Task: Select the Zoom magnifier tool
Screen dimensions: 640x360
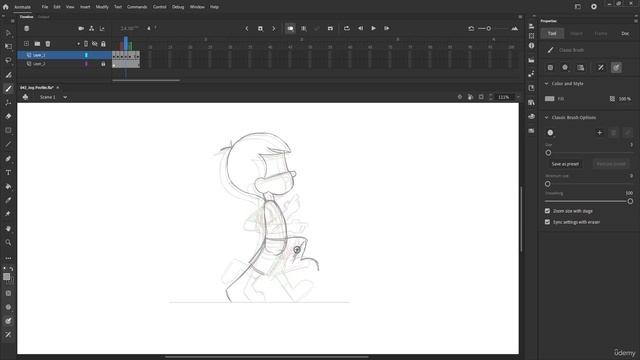Action: 8,242
